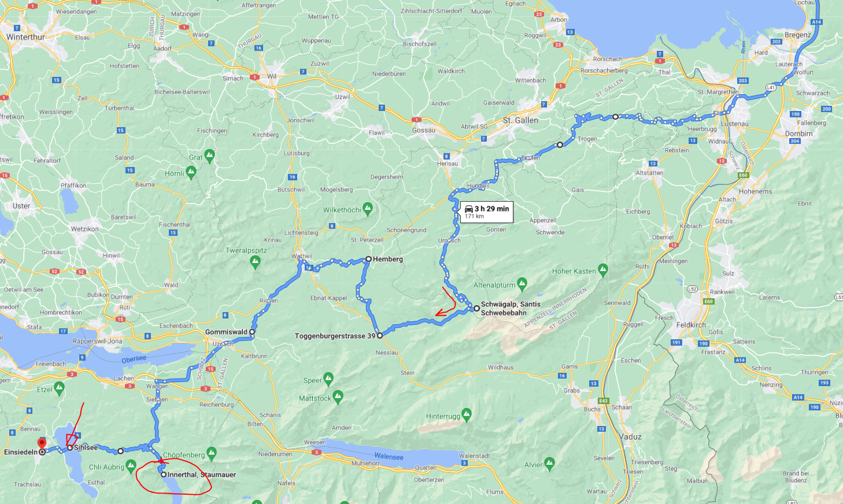Click the Chöpfenberg marker icon

[x=212, y=454]
